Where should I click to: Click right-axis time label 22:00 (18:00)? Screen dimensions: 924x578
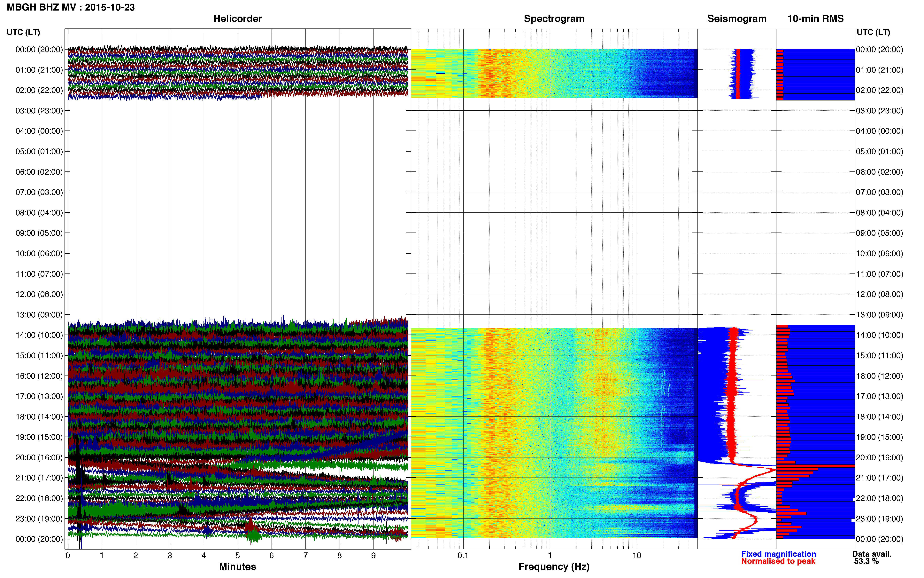pyautogui.click(x=879, y=498)
